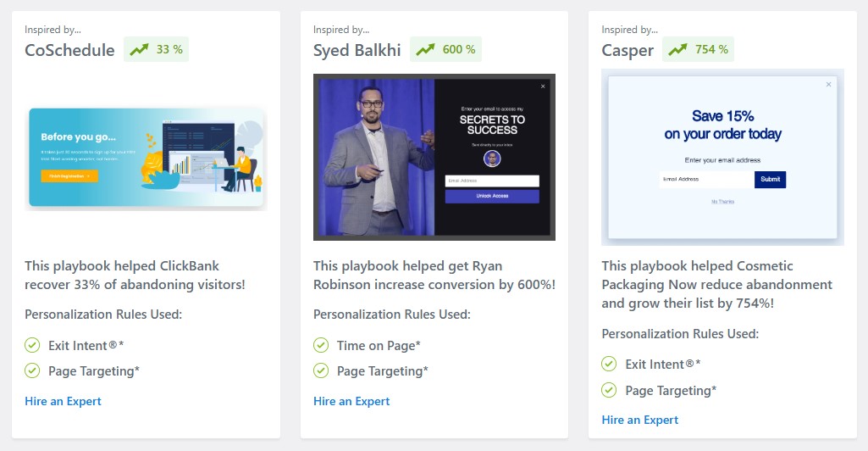
Task: Click the trending arrow icon beside 600 %
Action: (426, 49)
